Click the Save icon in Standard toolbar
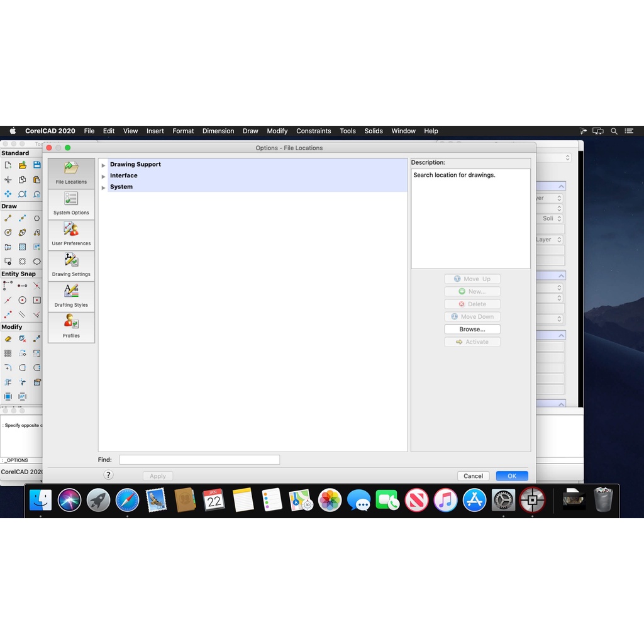644x644 pixels. 36,165
